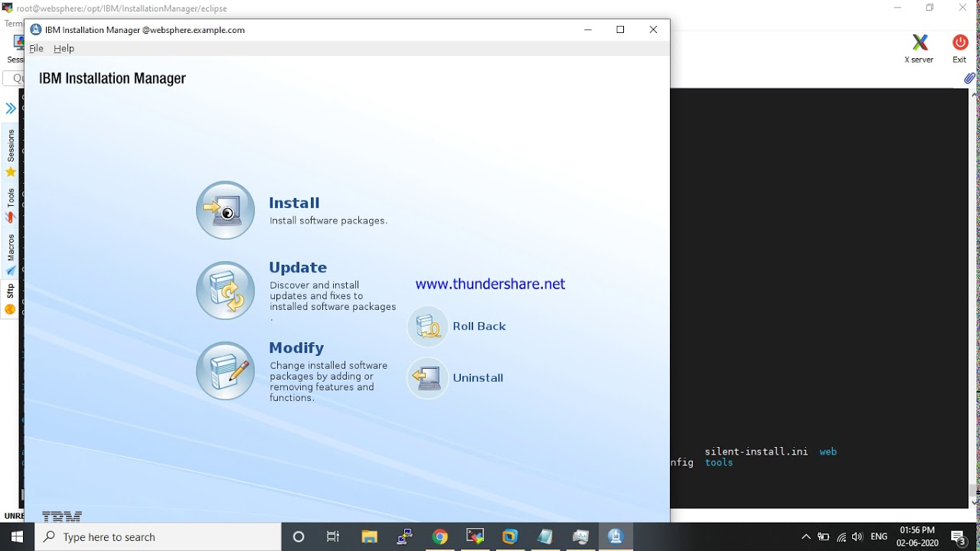Click the Roll Back icon
Screen dimensions: 980x551
click(427, 326)
